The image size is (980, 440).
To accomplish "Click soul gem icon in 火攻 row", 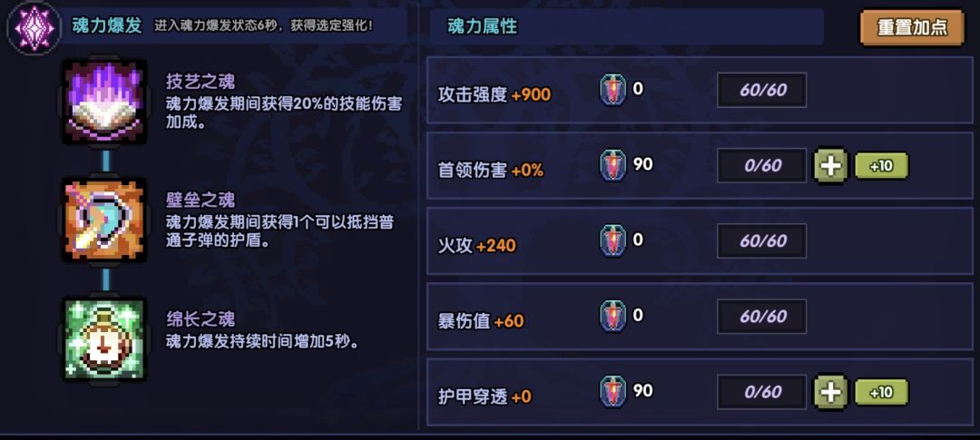I will [613, 241].
